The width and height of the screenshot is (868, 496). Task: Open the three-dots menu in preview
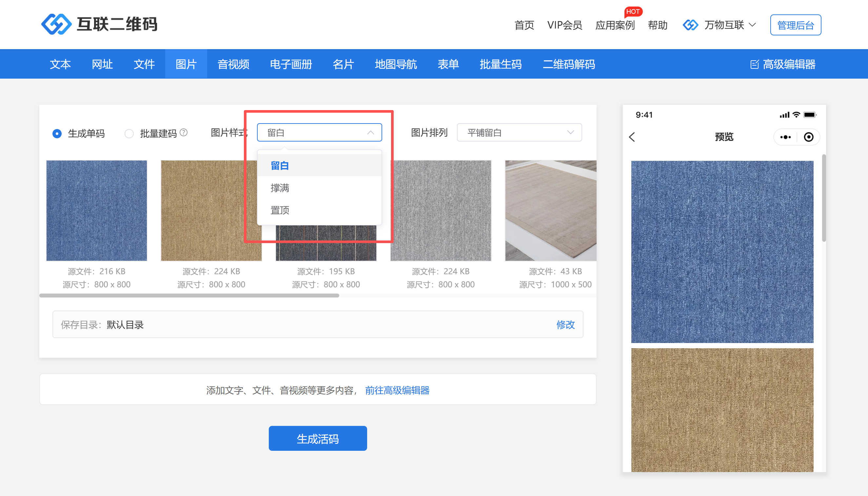click(x=785, y=137)
